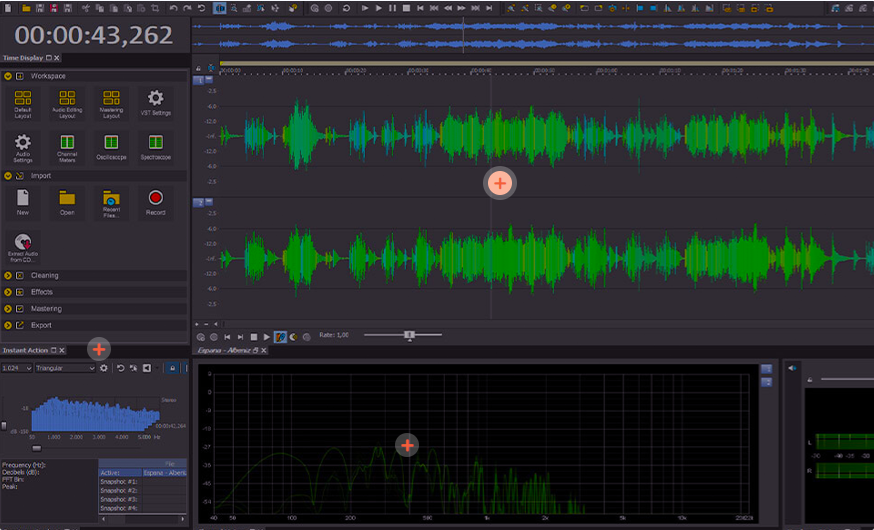Collapse the Import section
The image size is (874, 530).
click(8, 176)
